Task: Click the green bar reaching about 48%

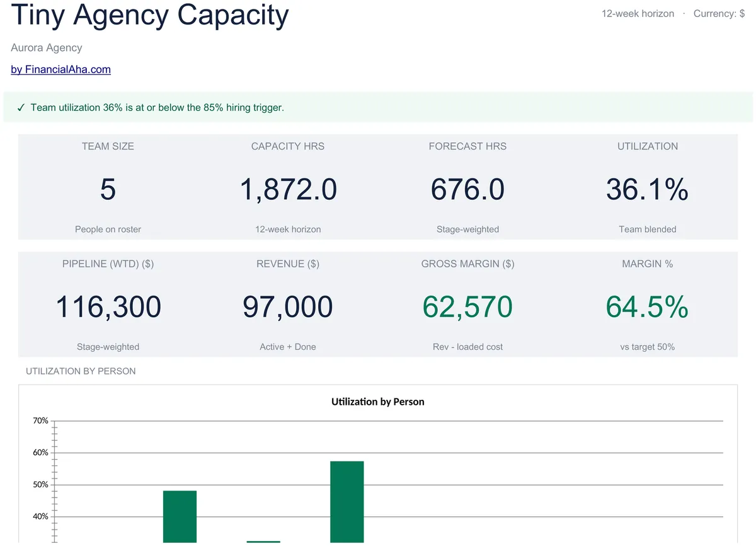Action: (x=180, y=516)
